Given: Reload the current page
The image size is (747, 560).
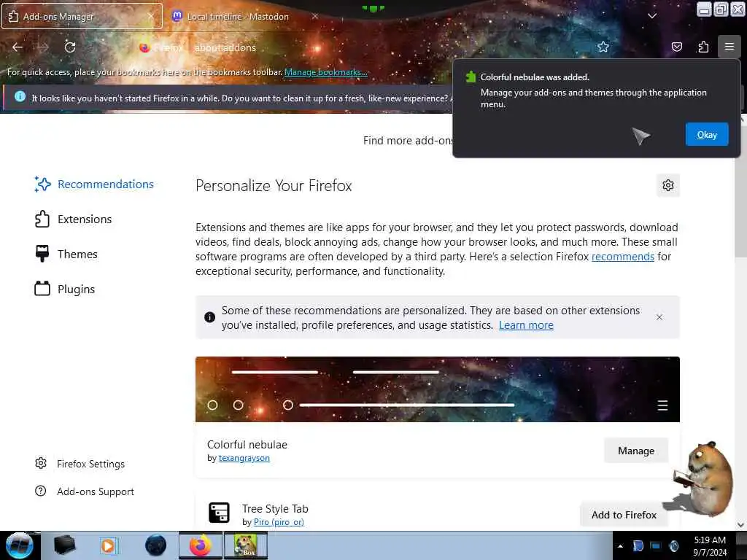Looking at the screenshot, I should point(70,47).
